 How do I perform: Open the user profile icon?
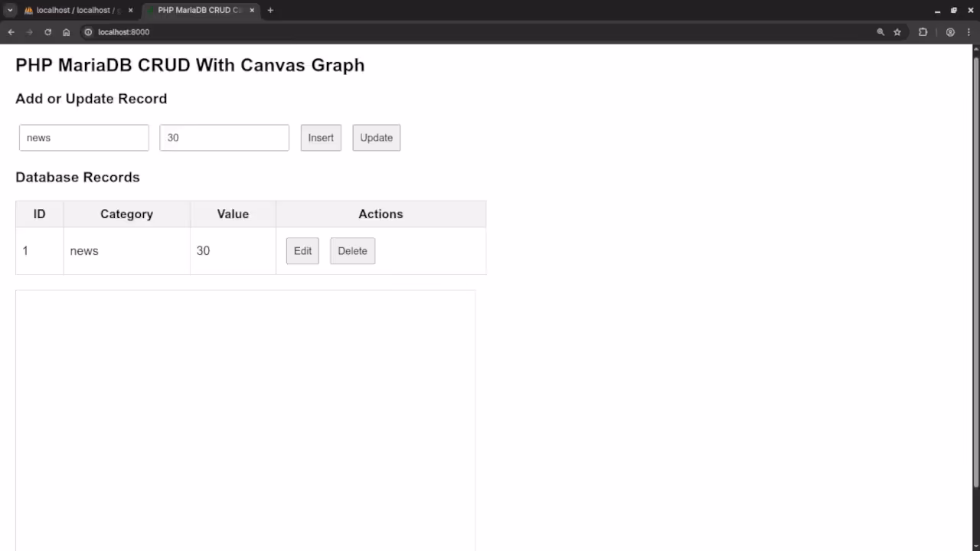[x=950, y=32]
